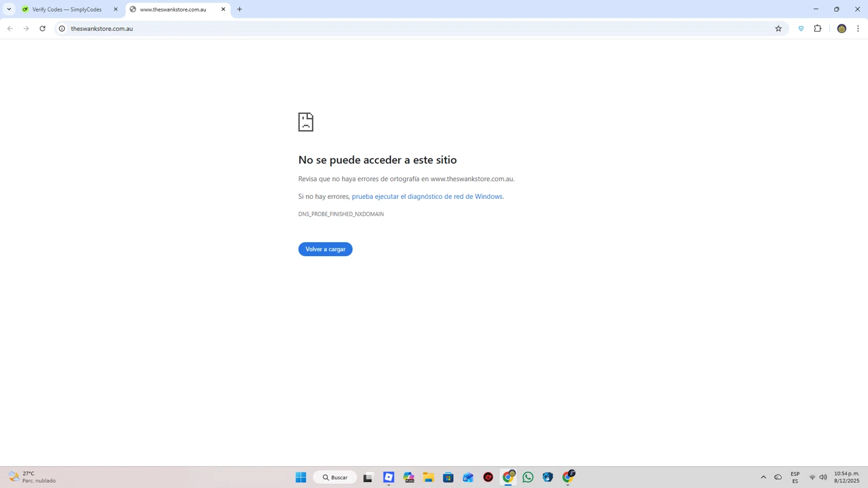View site information icon in the address bar
This screenshot has height=488, width=868.
(x=62, y=28)
